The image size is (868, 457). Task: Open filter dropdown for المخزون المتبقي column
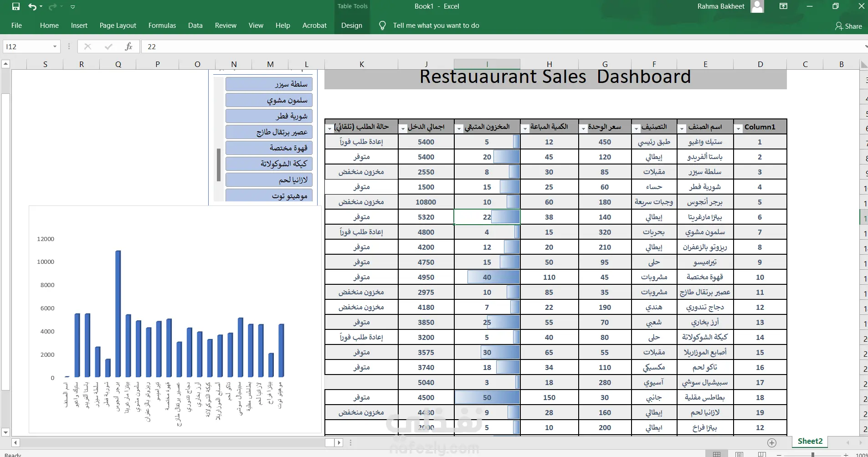(459, 129)
